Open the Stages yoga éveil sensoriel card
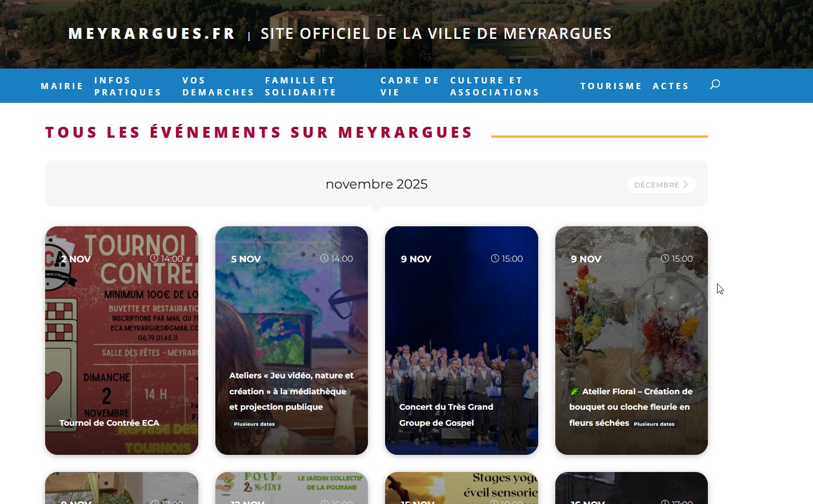Viewport: 813px width, 504px height. [462, 487]
